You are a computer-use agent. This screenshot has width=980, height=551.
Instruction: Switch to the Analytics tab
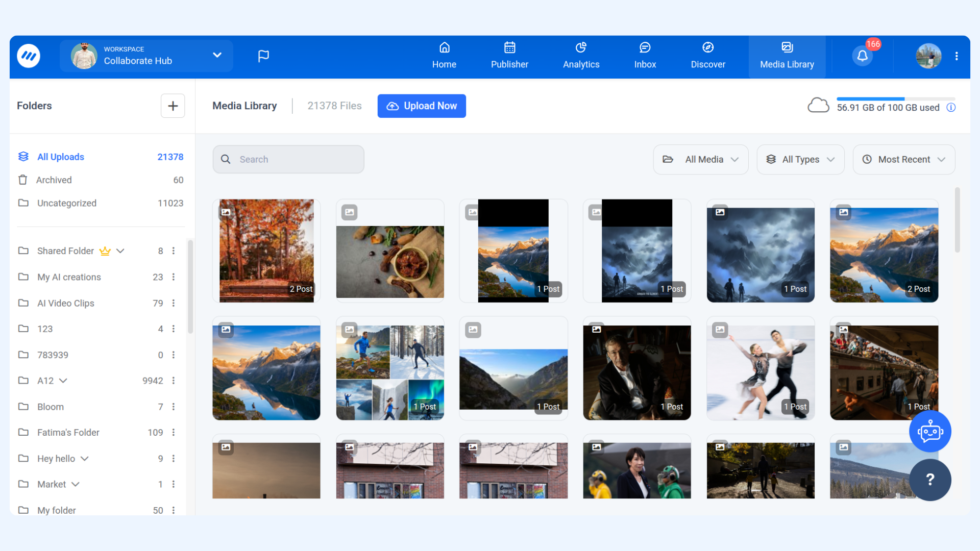click(x=581, y=56)
